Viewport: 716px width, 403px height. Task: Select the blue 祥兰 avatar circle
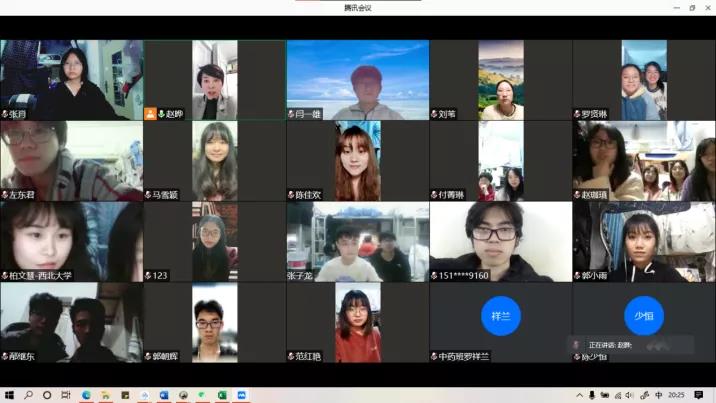tap(501, 315)
